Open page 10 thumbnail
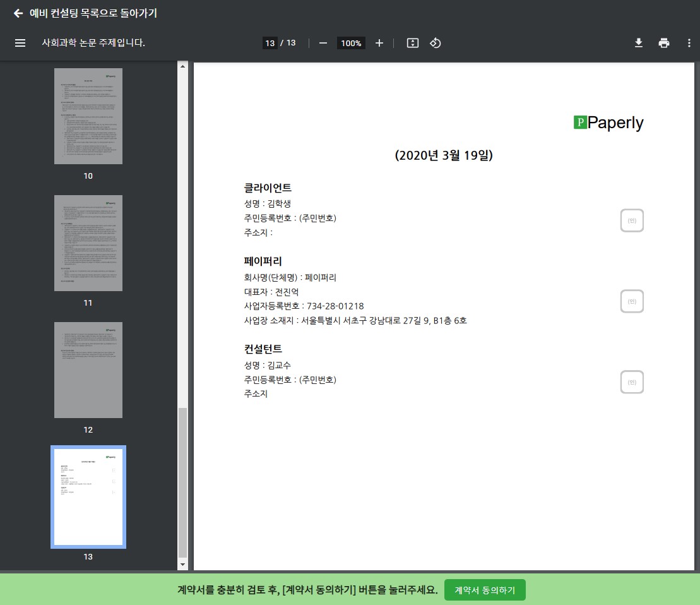 pos(88,116)
